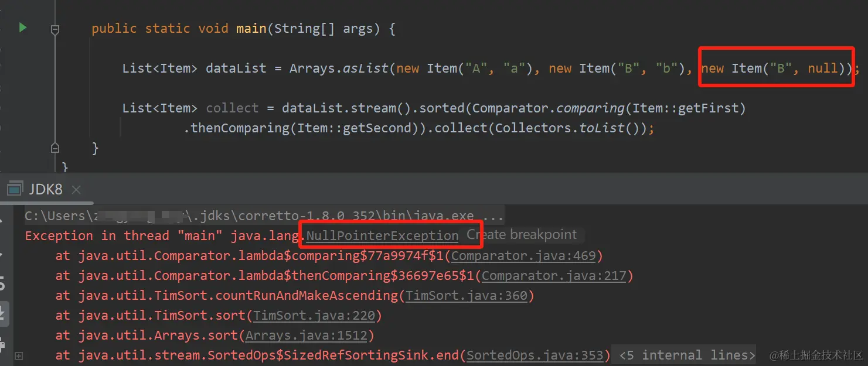Close the JDK8 run tab

coord(76,190)
